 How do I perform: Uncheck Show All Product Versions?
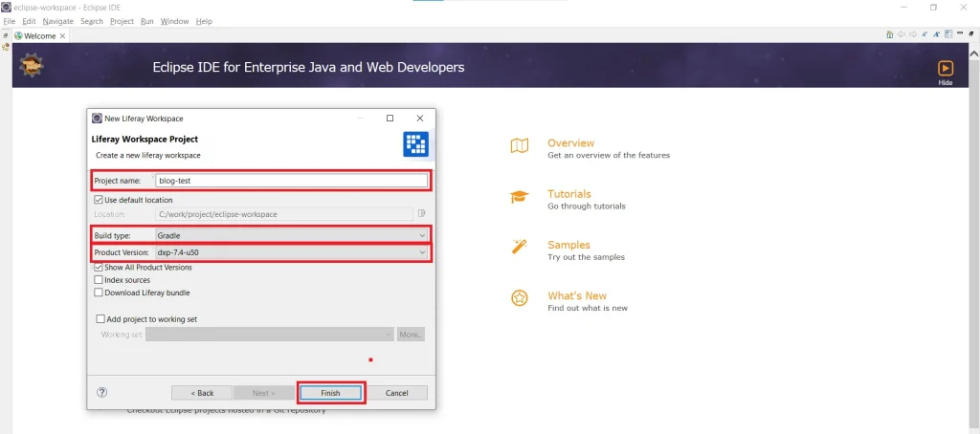(x=99, y=268)
